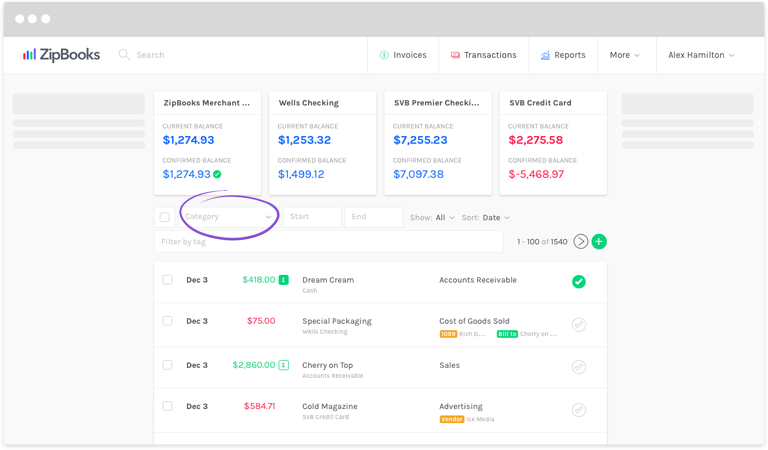Confirm the Cherry on Top transaction
768x450 pixels.
pyautogui.click(x=579, y=367)
